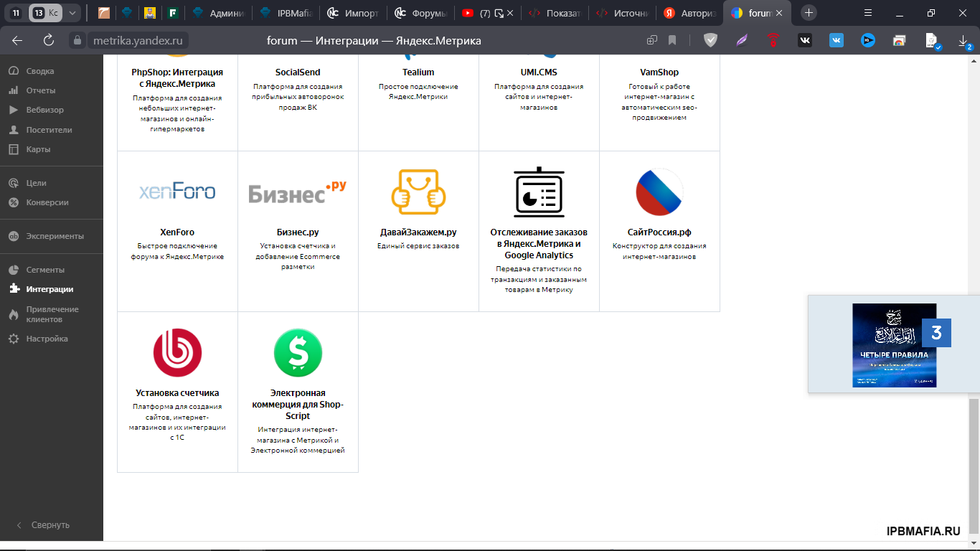980x551 pixels.
Task: Open Электронная коммерция для Shop-Script title
Action: pyautogui.click(x=298, y=405)
